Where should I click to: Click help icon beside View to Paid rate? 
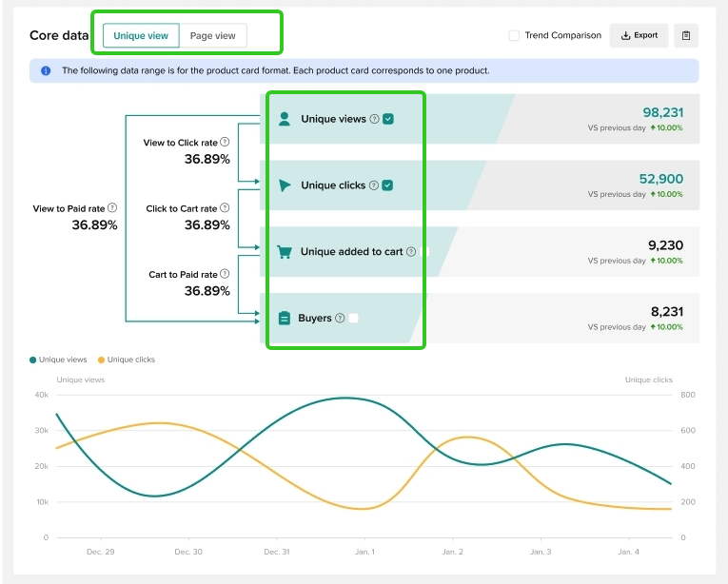(x=112, y=208)
